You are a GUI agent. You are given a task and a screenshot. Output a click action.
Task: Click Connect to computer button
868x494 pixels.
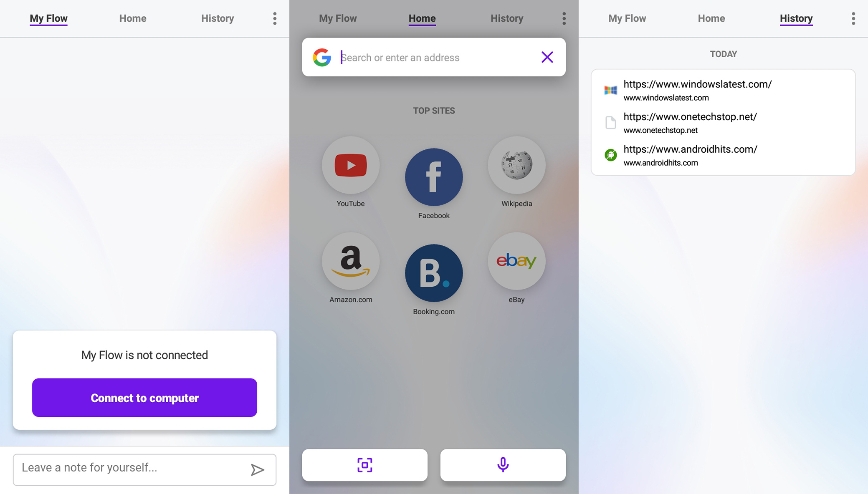144,398
